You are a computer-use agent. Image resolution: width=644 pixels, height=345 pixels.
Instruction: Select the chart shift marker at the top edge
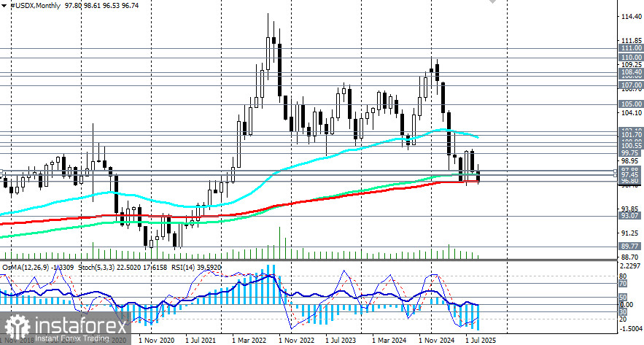492,1
